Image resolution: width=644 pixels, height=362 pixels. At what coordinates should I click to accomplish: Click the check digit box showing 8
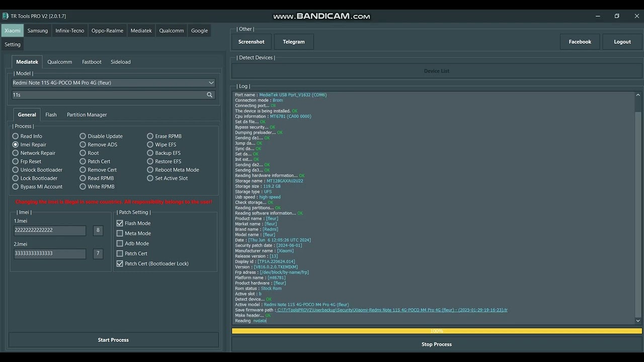98,230
